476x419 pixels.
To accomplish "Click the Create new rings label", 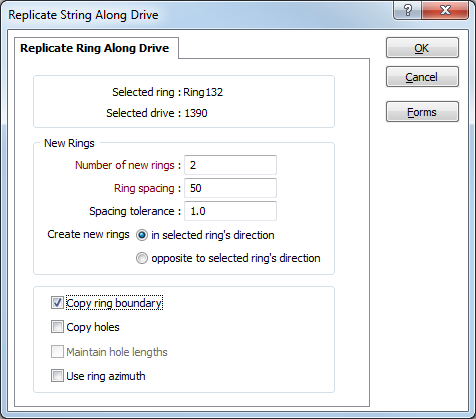I will coord(88,234).
